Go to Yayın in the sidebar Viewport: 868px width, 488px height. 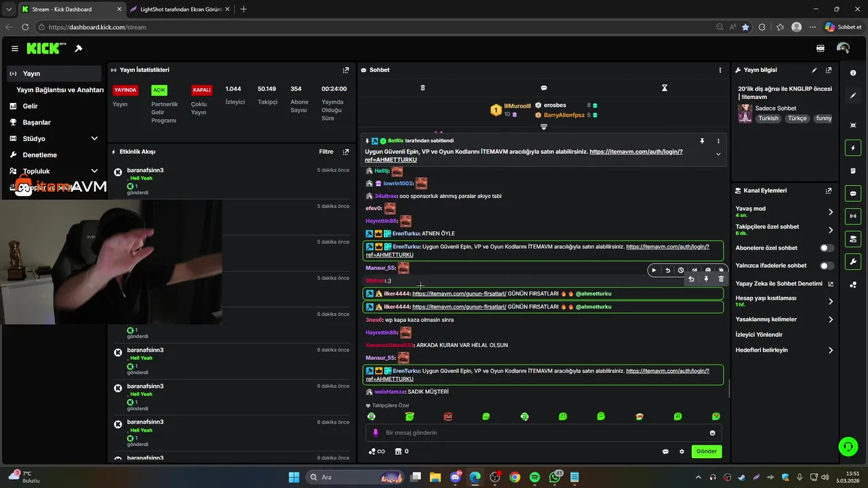pos(54,73)
